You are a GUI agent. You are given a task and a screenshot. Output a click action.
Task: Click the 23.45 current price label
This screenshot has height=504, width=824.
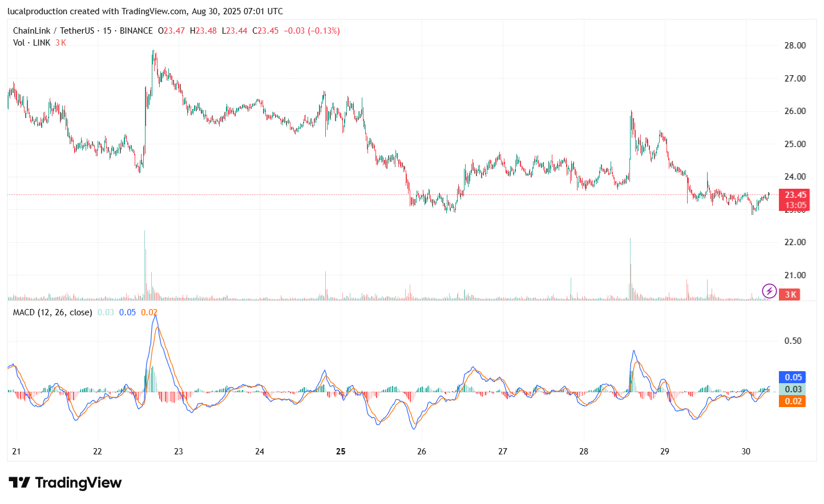(x=795, y=195)
